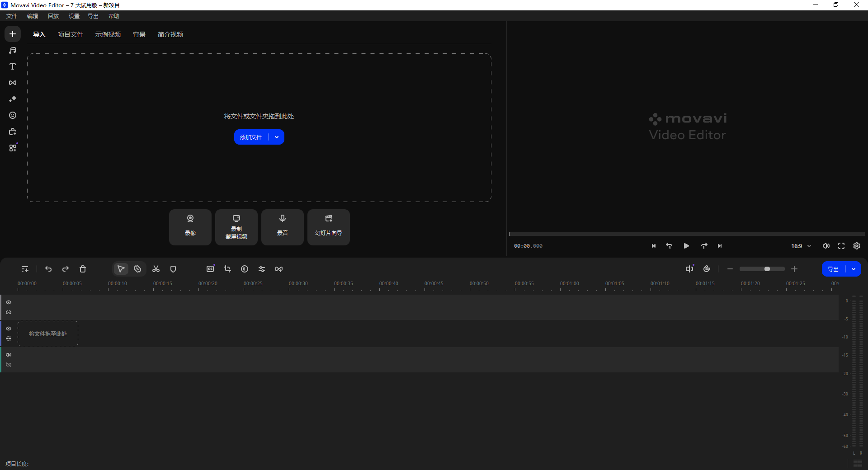Viewport: 868px width, 470px height.
Task: Open the color adjustment icon
Action: pos(245,269)
